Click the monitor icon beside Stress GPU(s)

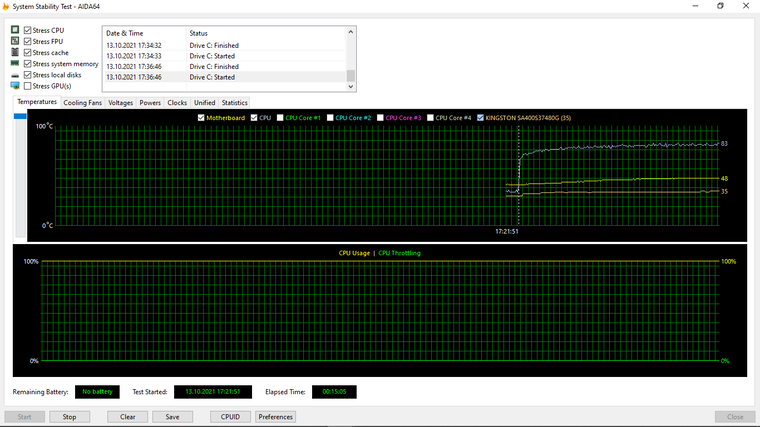pos(15,86)
